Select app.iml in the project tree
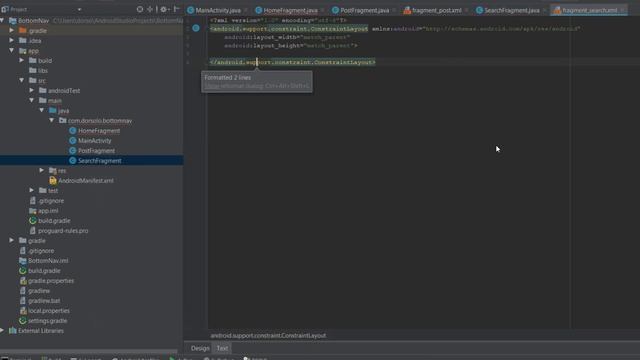640x360 pixels. click(48, 211)
